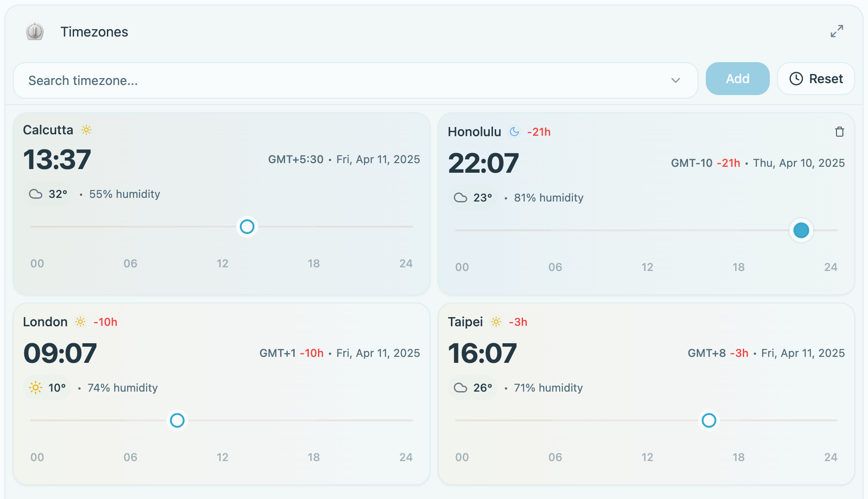Click the Add button
Screen dimensions: 868x499
(737, 79)
